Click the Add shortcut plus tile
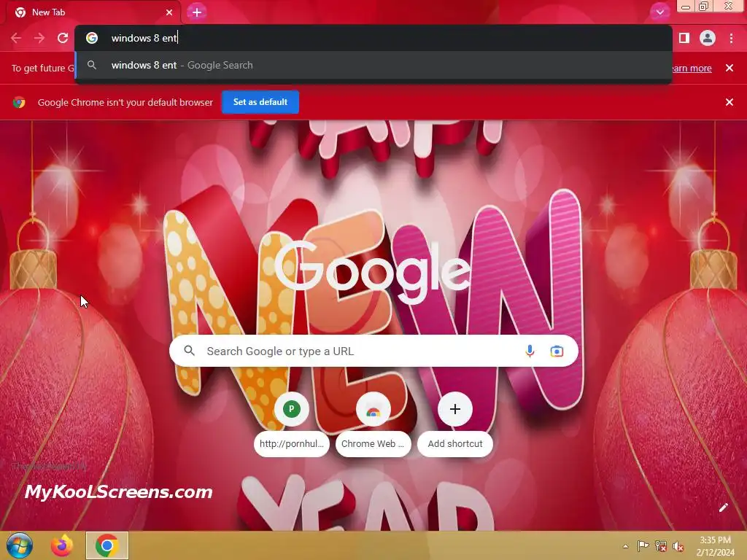The image size is (747, 560). click(455, 409)
